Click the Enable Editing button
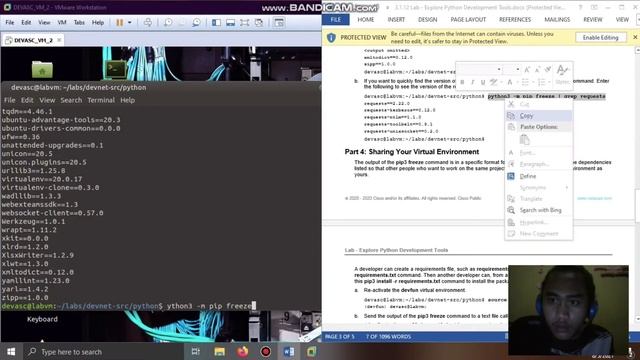The image size is (640, 360). 600,38
